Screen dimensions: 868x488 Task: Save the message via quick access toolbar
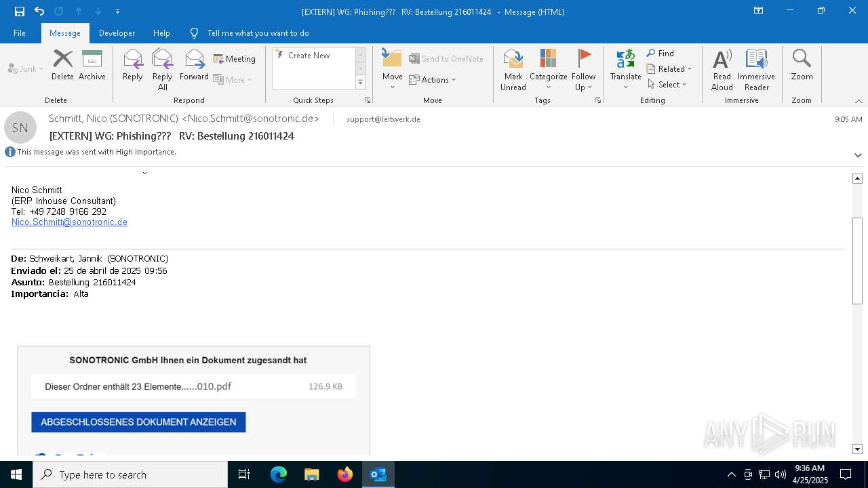[x=20, y=12]
